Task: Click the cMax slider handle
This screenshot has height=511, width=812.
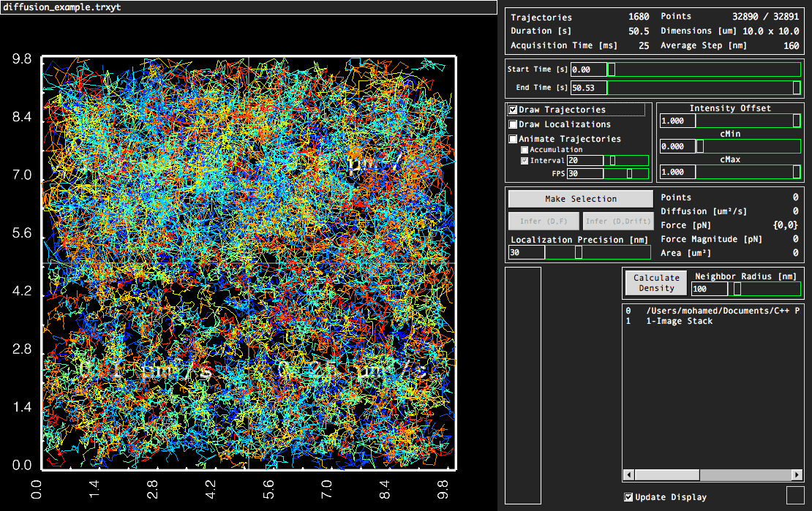Action: pyautogui.click(x=796, y=172)
